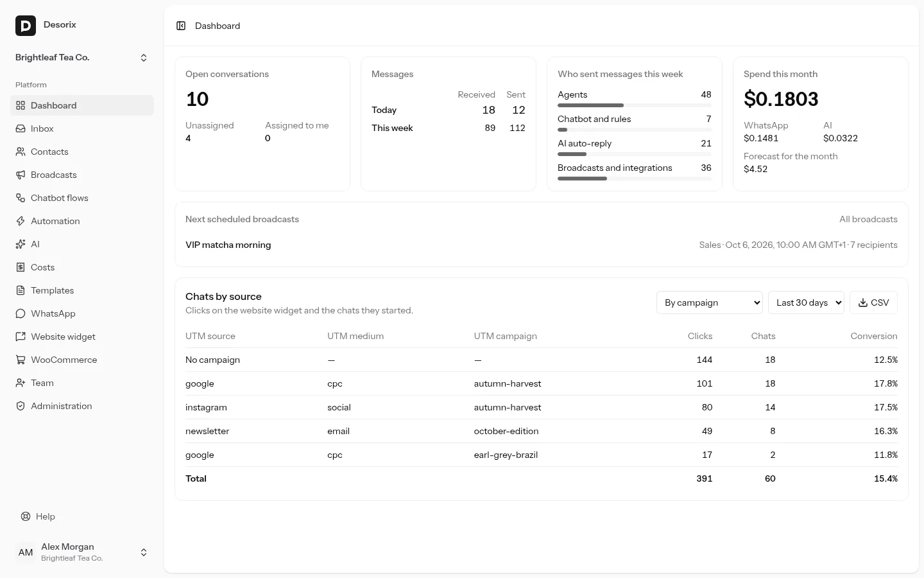Open the Dashboard grid icon in sidebar
The height and width of the screenshot is (578, 924).
pos(21,105)
